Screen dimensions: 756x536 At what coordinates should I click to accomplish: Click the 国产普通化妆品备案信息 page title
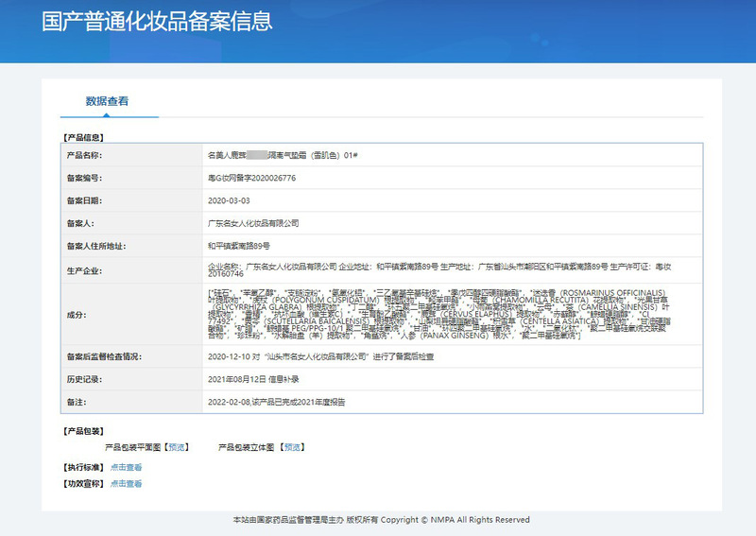157,22
